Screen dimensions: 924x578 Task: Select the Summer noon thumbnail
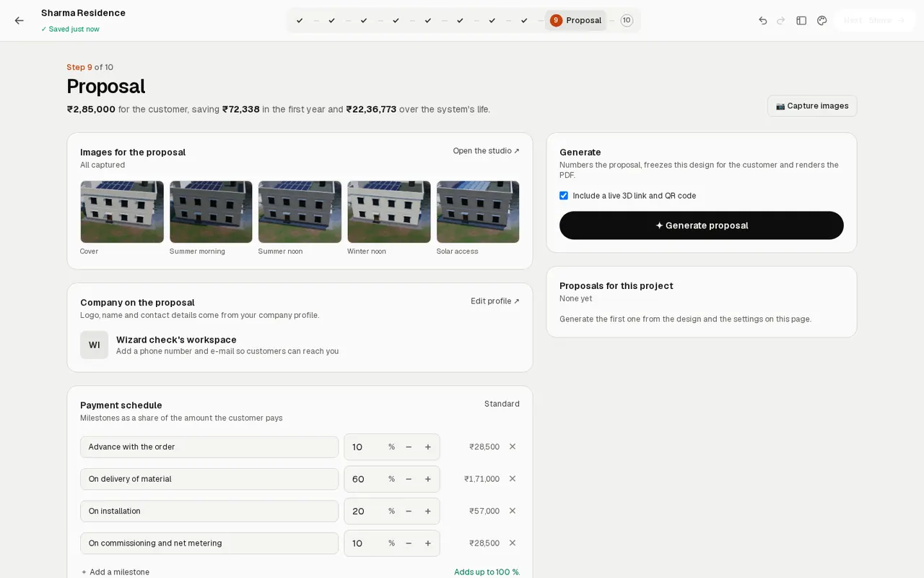pos(300,212)
